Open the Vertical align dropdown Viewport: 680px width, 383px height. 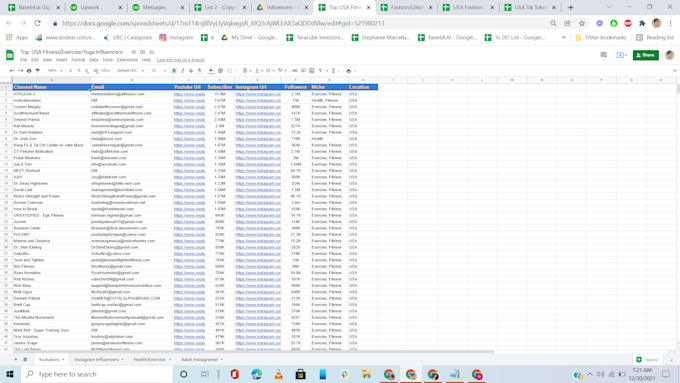pos(258,70)
